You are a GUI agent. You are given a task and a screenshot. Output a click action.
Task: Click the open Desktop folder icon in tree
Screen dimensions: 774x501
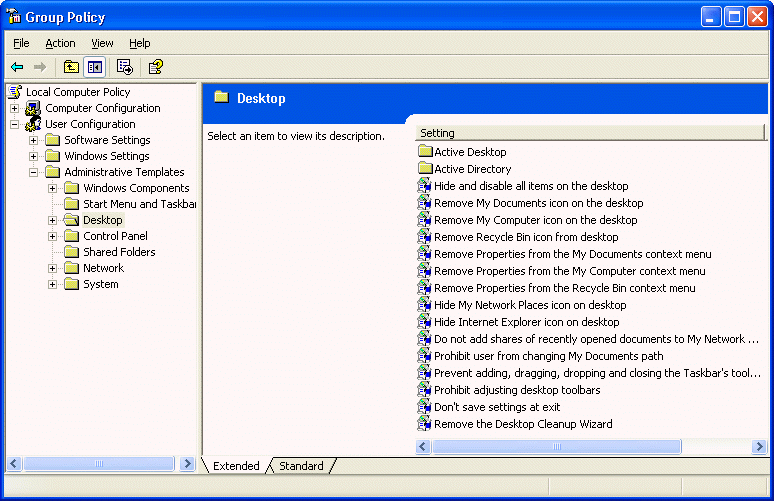(x=72, y=220)
